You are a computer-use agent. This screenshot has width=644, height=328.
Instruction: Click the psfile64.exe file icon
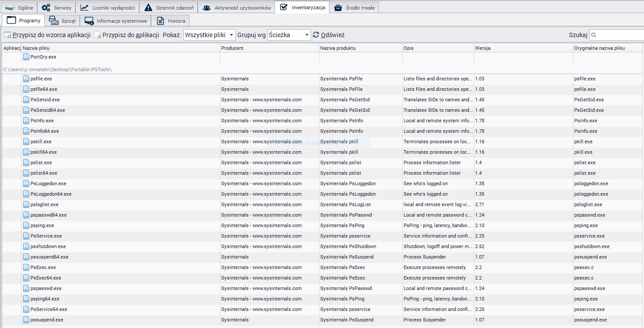click(26, 90)
